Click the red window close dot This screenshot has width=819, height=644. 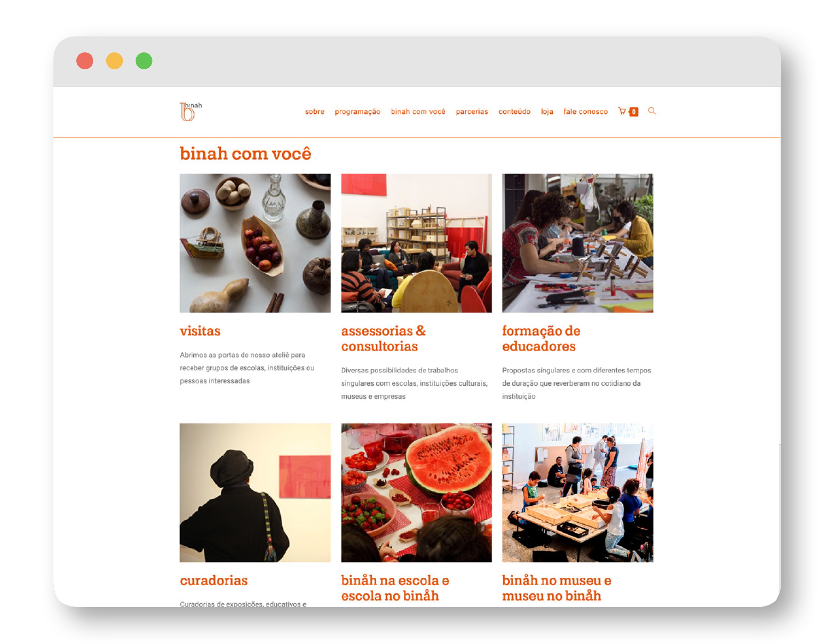pos(85,61)
